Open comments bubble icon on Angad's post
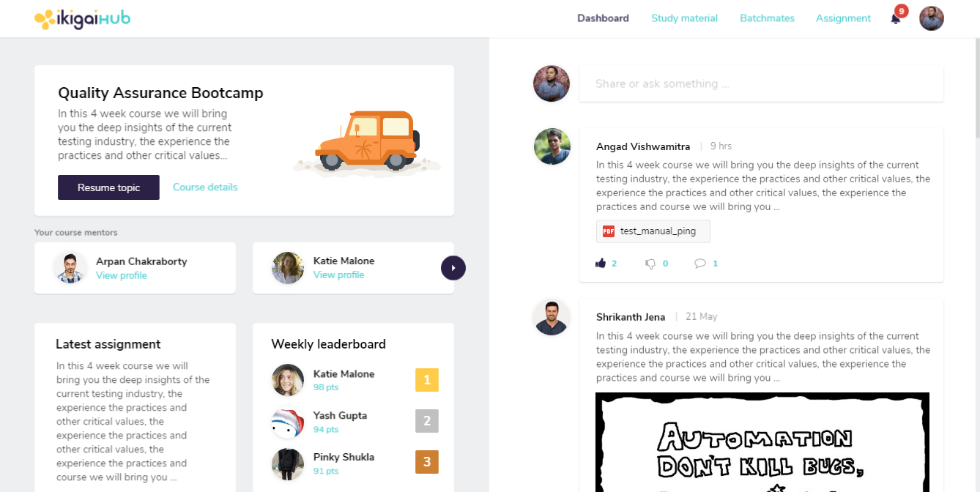 coord(700,264)
